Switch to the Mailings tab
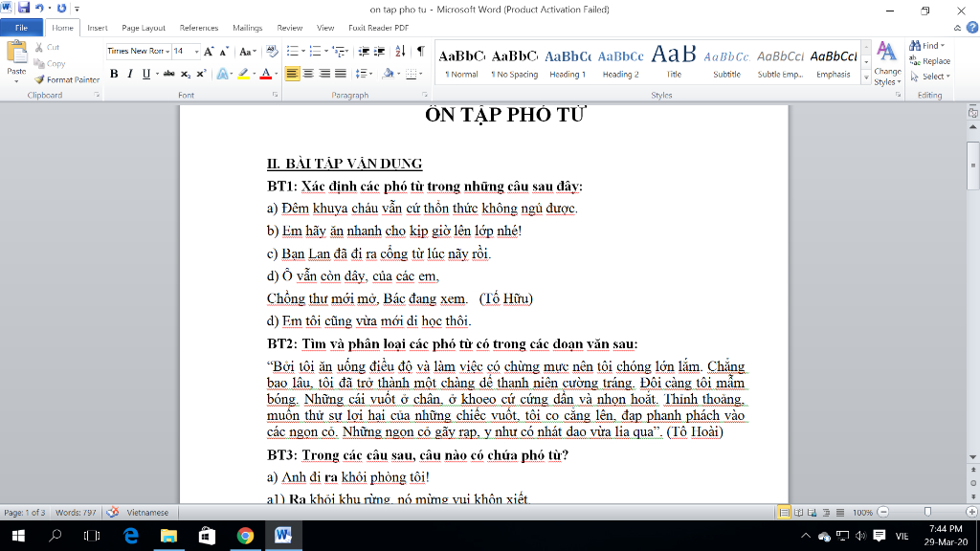 [x=248, y=28]
